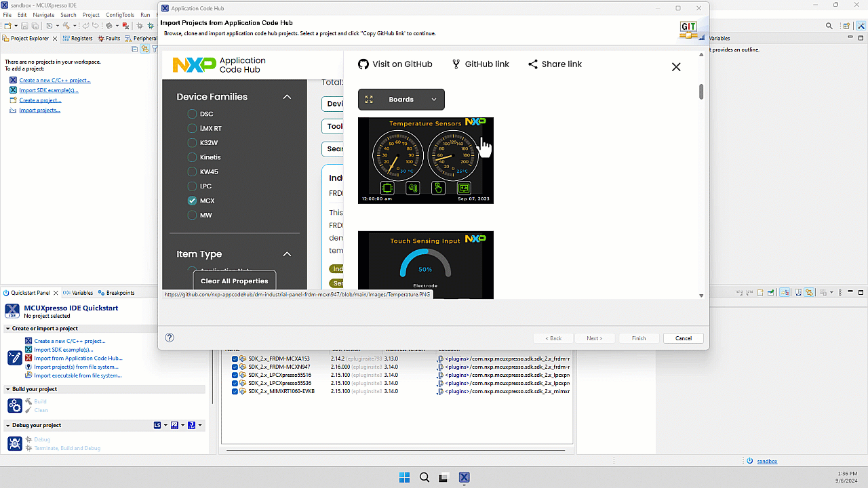Select the Temperature Sensors project thumbnail
Image resolution: width=868 pixels, height=488 pixels.
tap(426, 161)
